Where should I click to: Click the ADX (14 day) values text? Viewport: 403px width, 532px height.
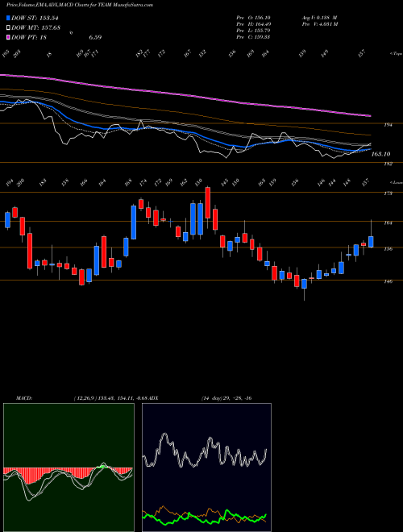click(226, 398)
